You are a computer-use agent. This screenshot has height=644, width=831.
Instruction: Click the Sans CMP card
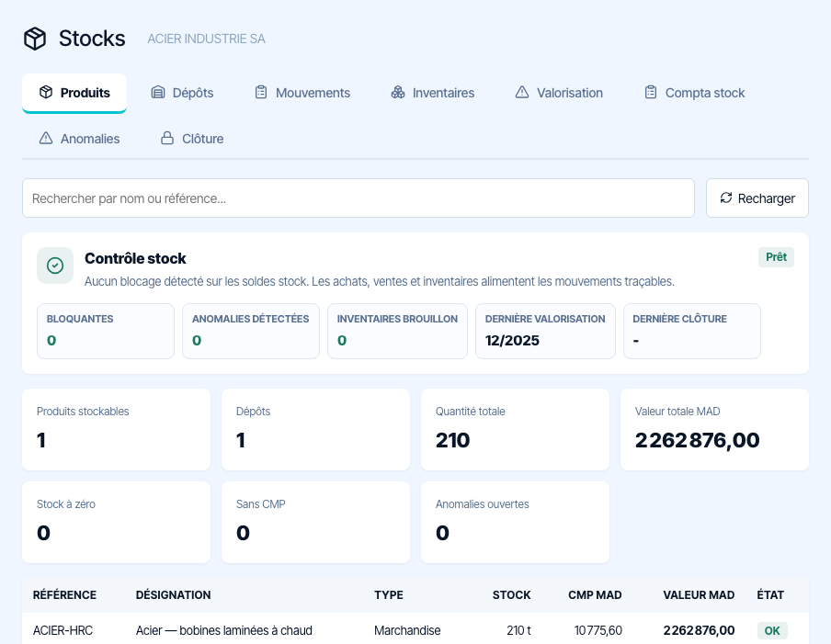pos(315,522)
